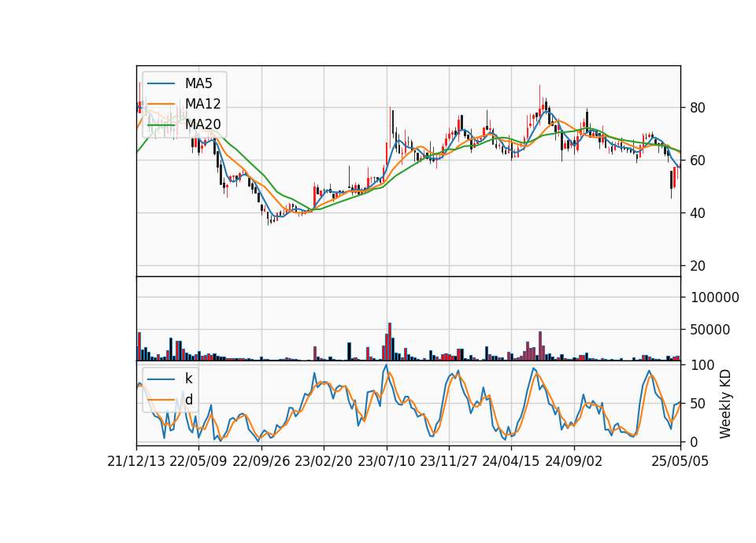Click the 21/12/13 date label
The height and width of the screenshot is (543, 756).
tap(136, 461)
